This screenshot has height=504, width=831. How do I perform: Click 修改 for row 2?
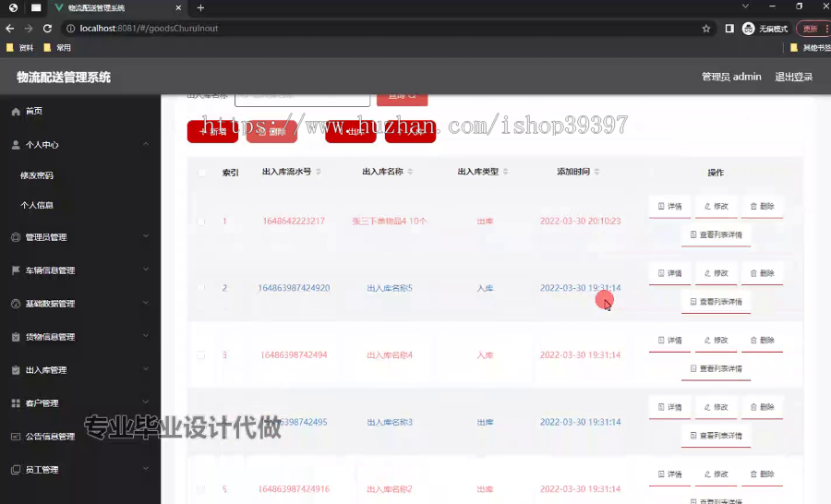[716, 273]
